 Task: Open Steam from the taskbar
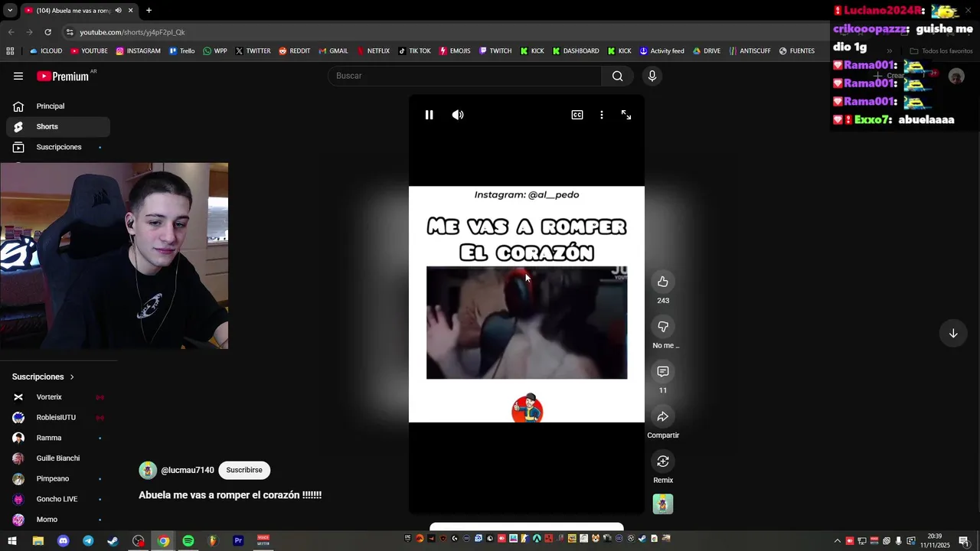113,540
